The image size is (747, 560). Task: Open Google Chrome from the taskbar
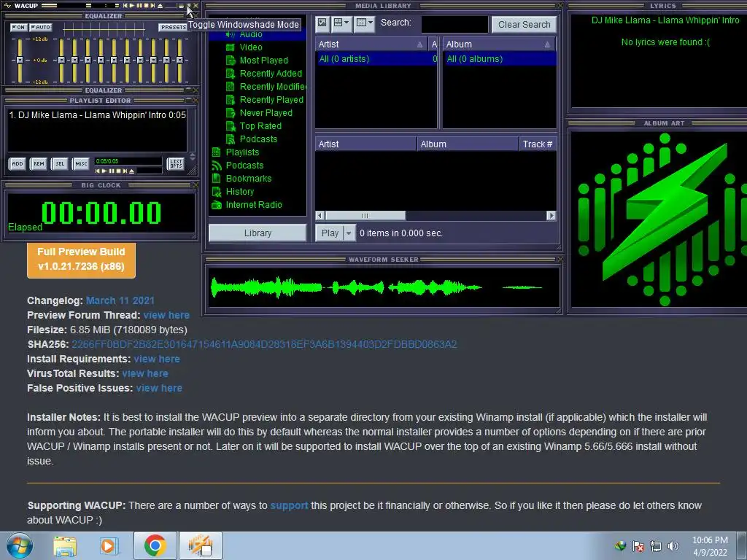(155, 545)
